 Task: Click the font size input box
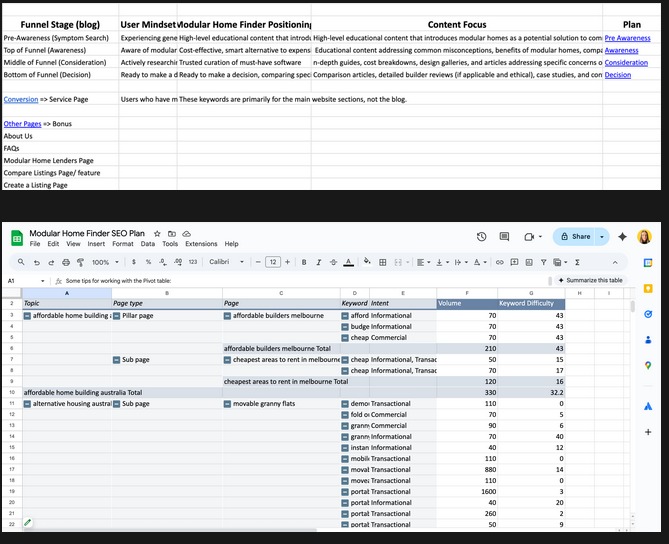[x=272, y=262]
